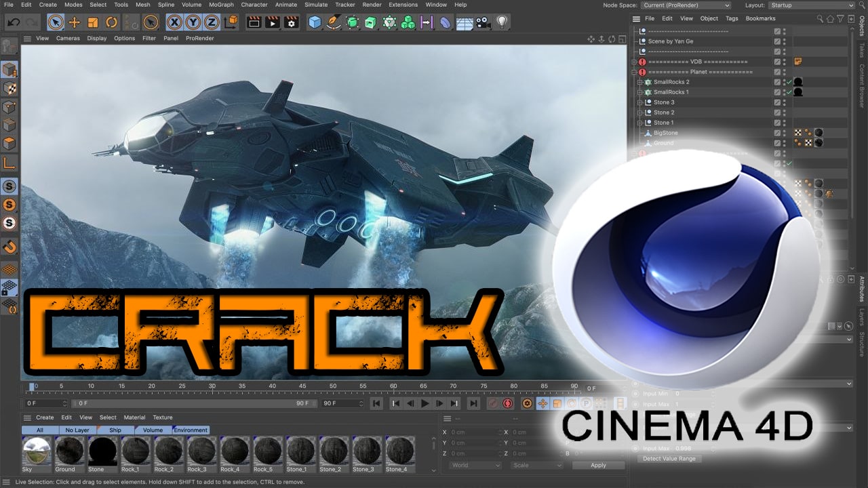Toggle layer checkbox on VDB row
Image resolution: width=868 pixels, height=488 pixels.
(777, 62)
